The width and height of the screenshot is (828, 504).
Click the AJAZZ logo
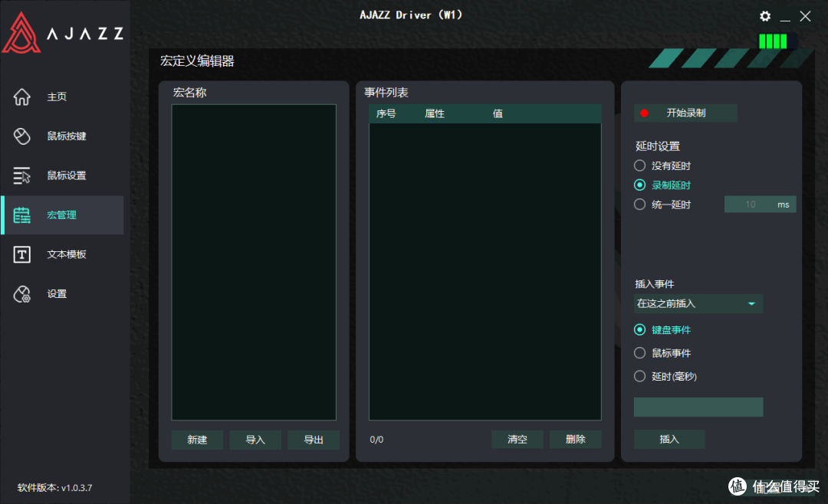(63, 33)
